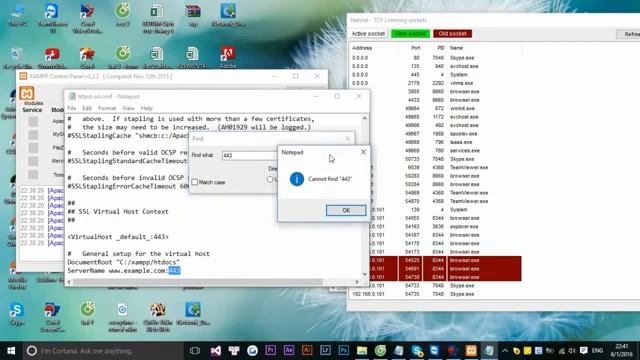
Task: Select the port 445 System row
Action: tap(436, 75)
